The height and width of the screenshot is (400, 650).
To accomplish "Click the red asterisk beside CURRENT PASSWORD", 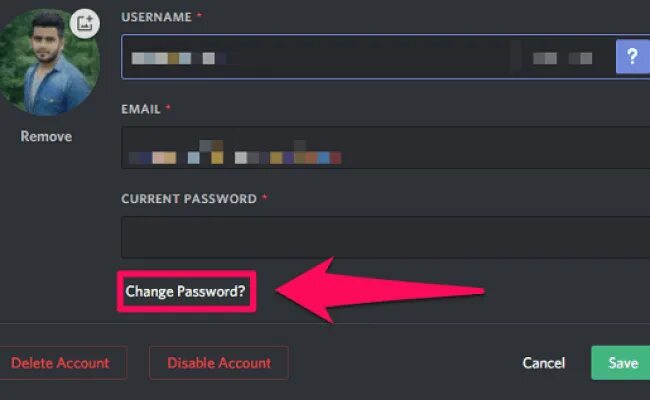I will point(264,197).
